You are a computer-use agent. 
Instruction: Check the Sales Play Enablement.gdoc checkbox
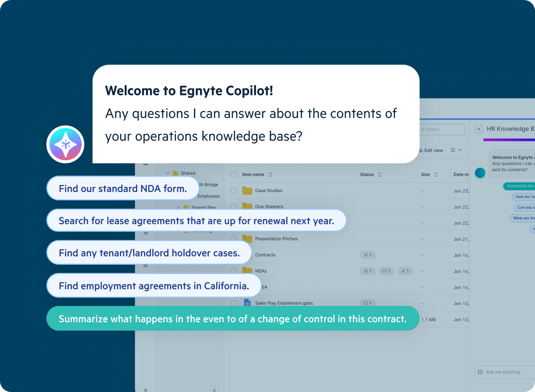coord(234,303)
